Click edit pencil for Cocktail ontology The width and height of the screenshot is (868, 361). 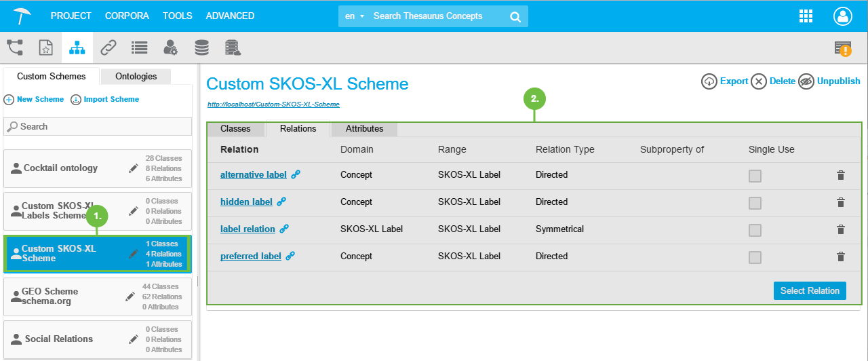click(x=134, y=168)
